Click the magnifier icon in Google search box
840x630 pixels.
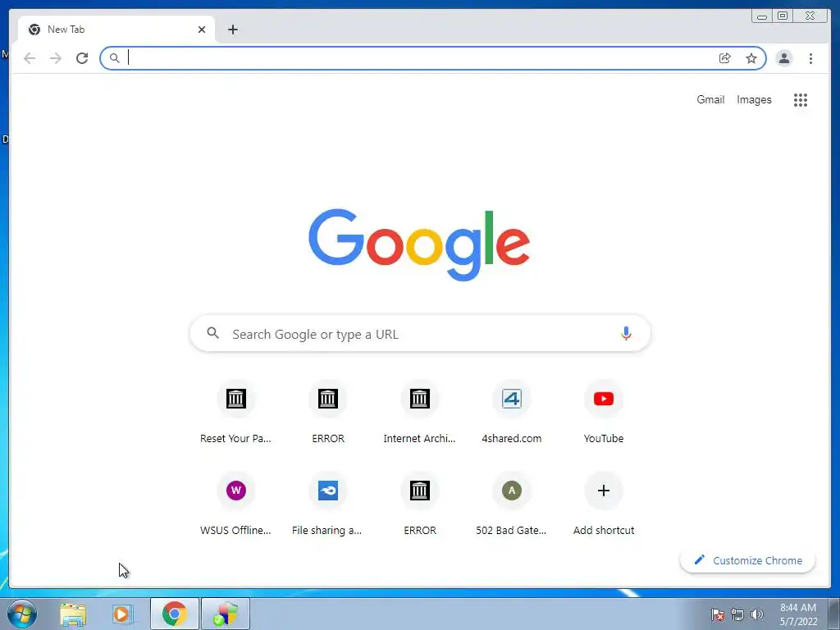pyautogui.click(x=212, y=333)
